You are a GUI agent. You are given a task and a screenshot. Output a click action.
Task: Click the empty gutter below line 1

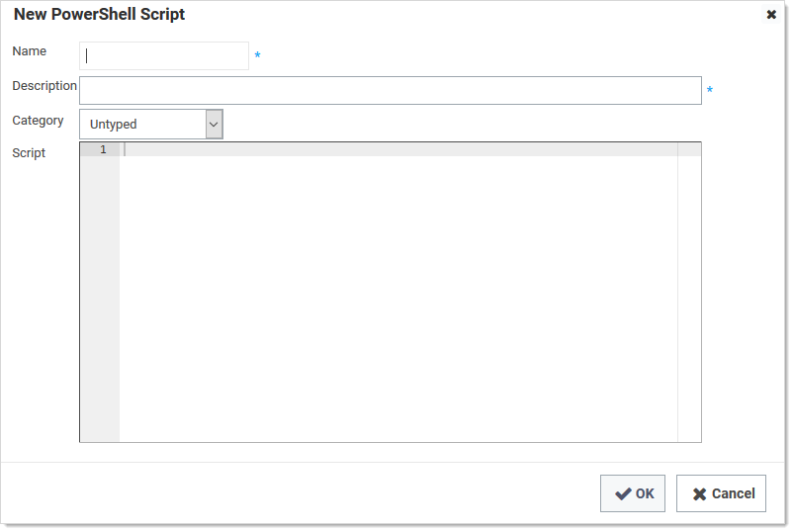100,297
